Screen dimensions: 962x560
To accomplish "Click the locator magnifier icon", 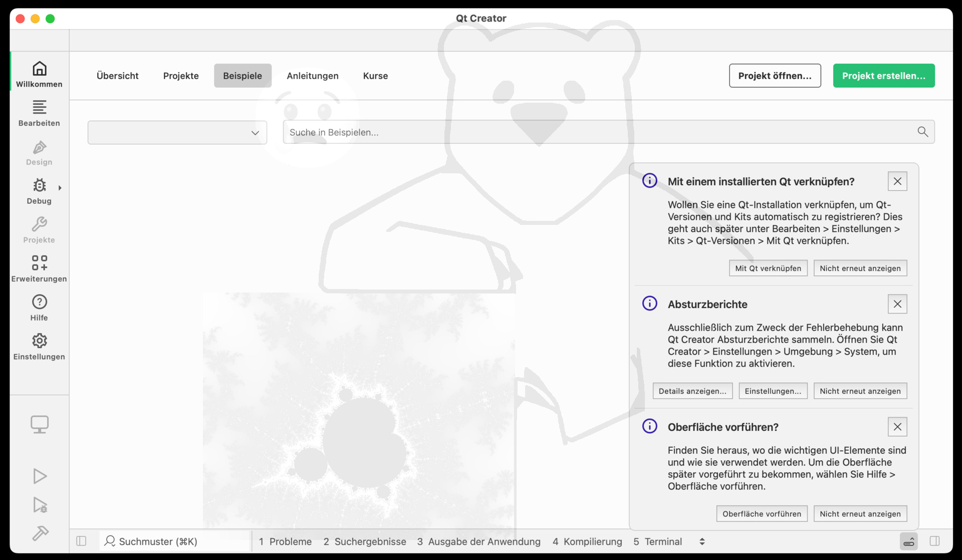I will [x=110, y=541].
